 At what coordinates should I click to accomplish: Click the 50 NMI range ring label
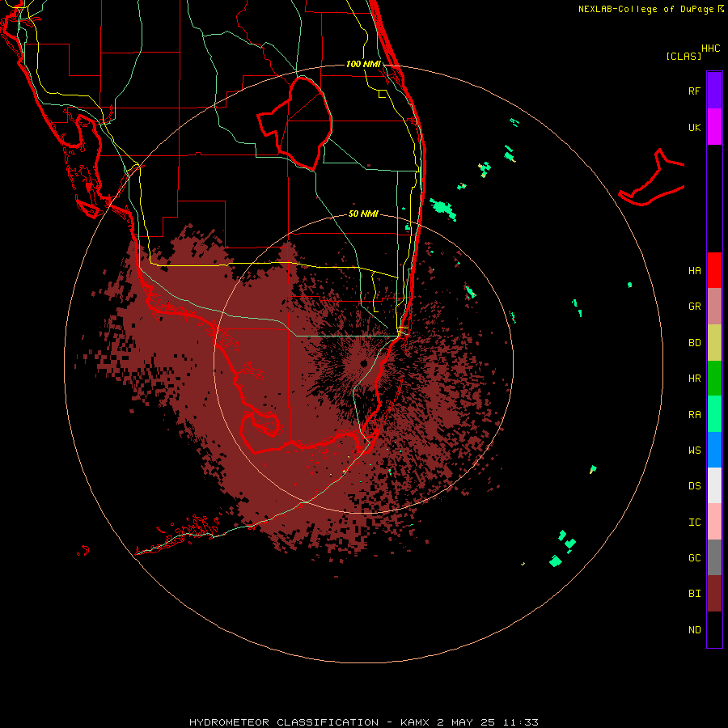pyautogui.click(x=363, y=214)
